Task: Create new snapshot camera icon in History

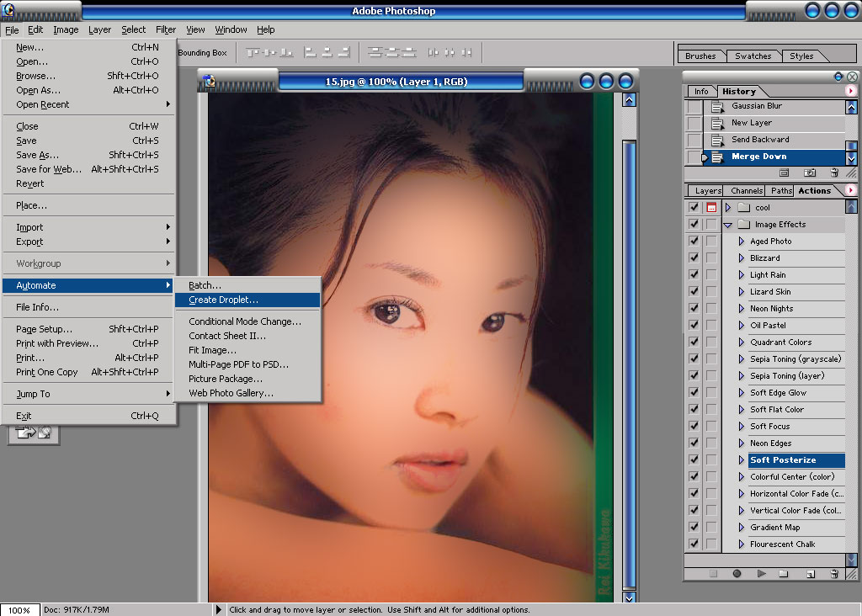Action: click(810, 173)
